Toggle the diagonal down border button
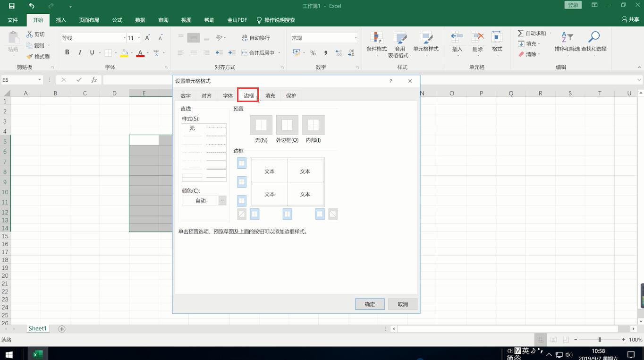The height and width of the screenshot is (360, 644). [333, 214]
